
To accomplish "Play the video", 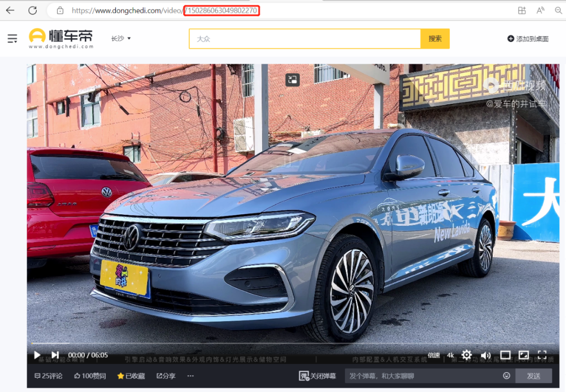I will pyautogui.click(x=37, y=355).
